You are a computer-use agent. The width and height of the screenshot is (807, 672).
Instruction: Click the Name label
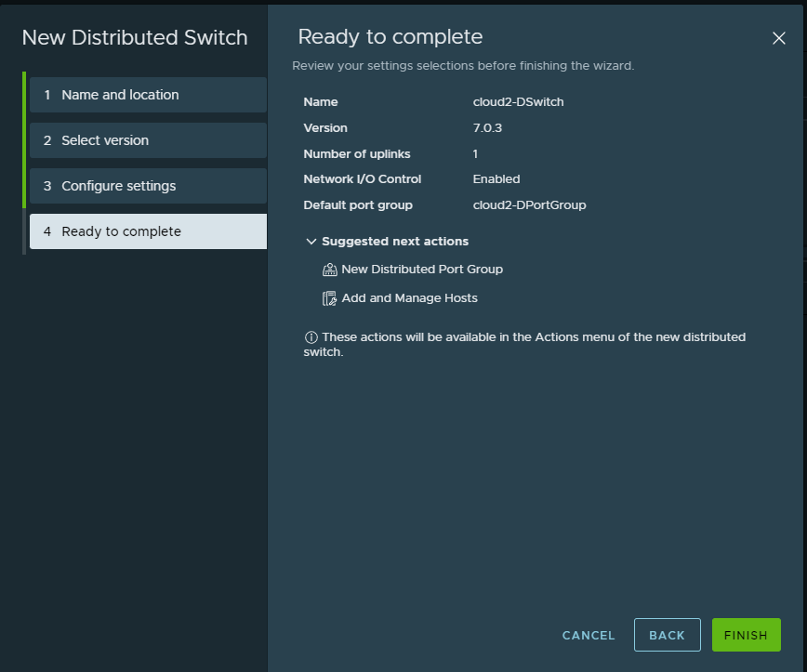tap(321, 102)
